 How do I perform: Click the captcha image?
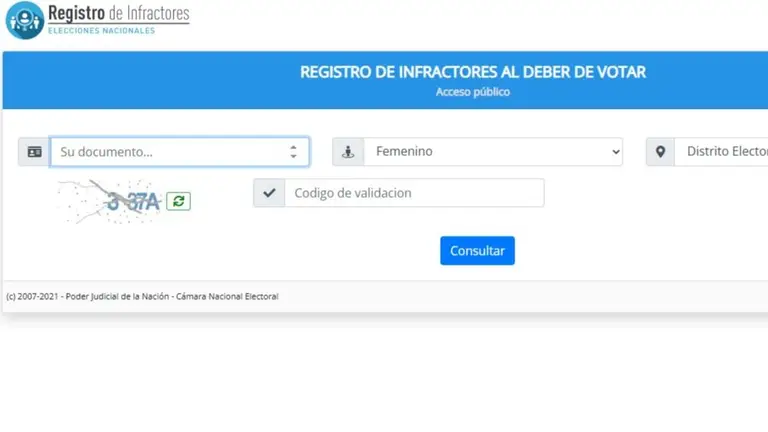pos(110,201)
